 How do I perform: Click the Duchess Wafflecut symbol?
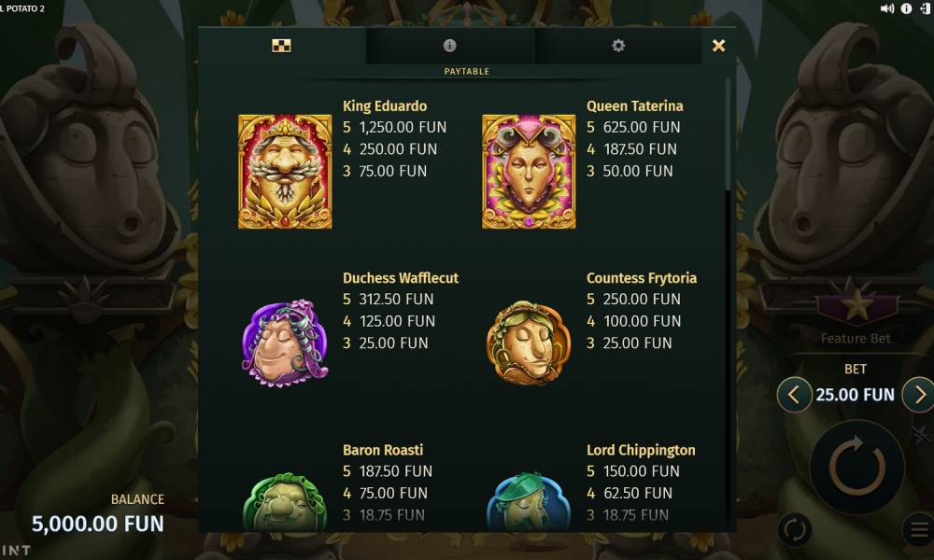285,343
